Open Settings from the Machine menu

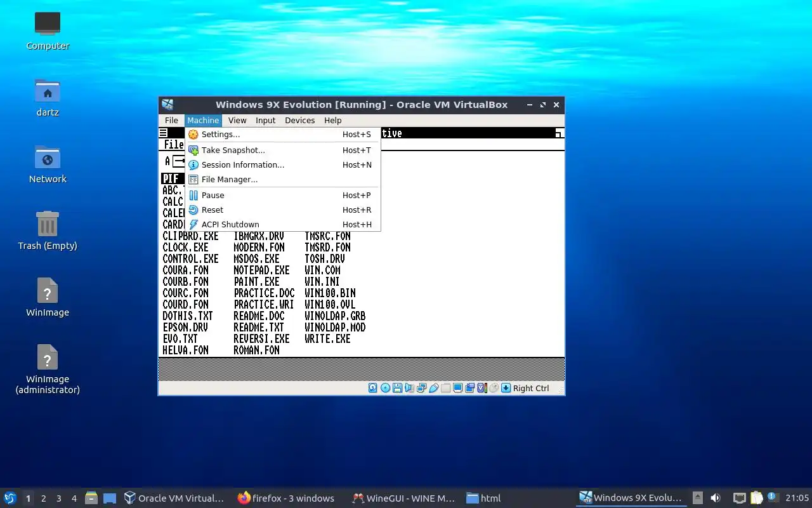click(283, 135)
